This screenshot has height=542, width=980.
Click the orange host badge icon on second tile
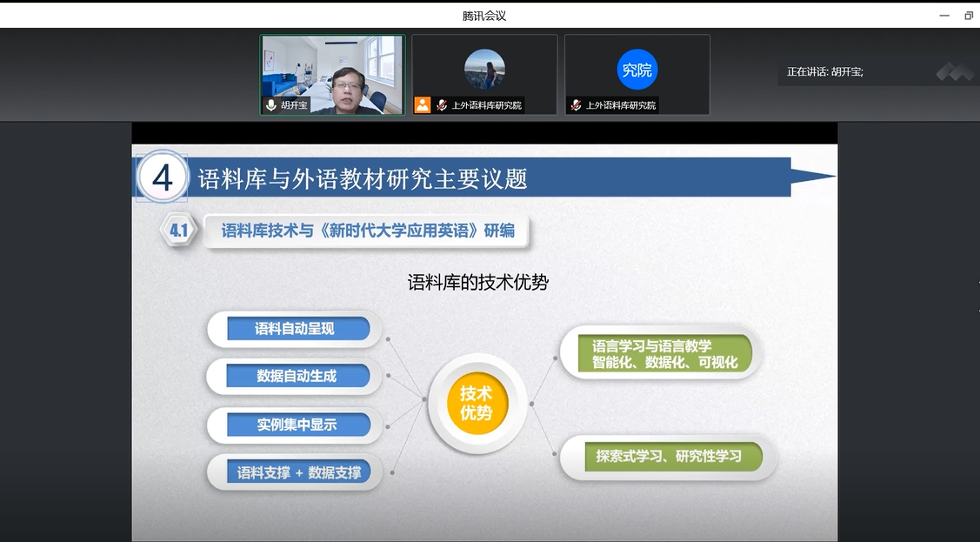point(423,105)
